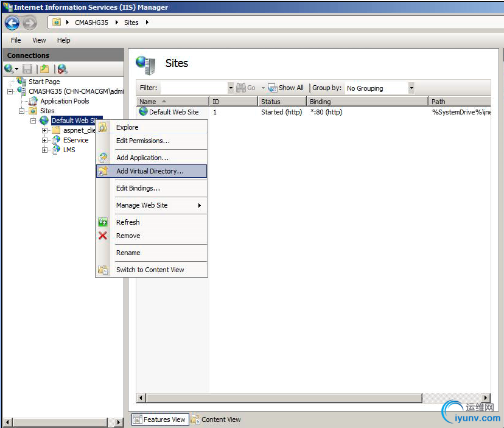Expand the EService node

[44, 140]
